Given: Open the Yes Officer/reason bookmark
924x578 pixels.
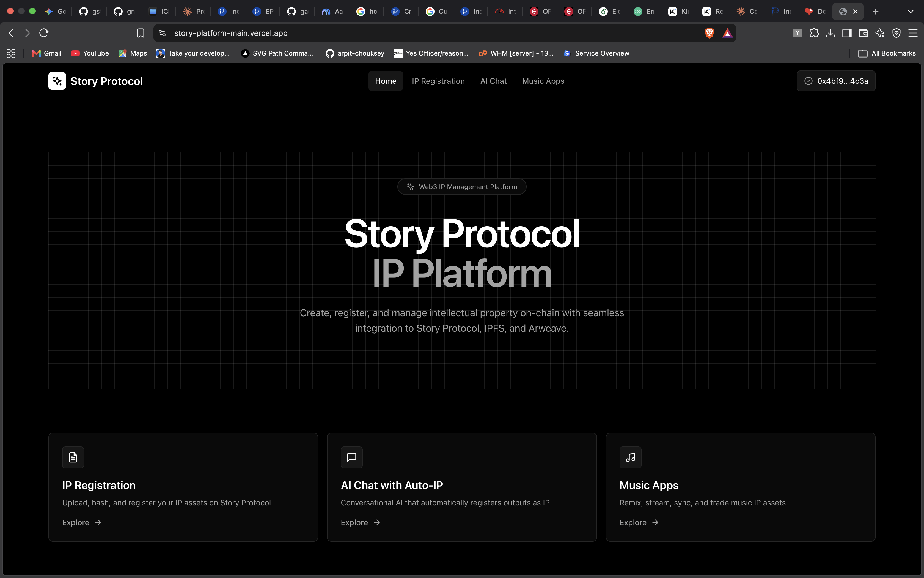Looking at the screenshot, I should (431, 53).
